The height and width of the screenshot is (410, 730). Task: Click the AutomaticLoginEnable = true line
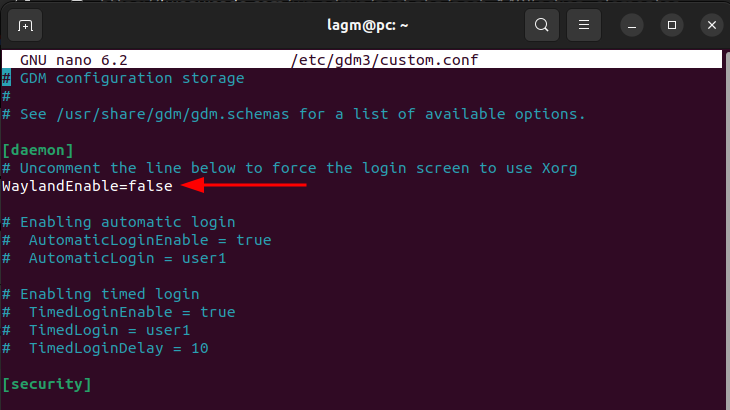[x=149, y=240]
